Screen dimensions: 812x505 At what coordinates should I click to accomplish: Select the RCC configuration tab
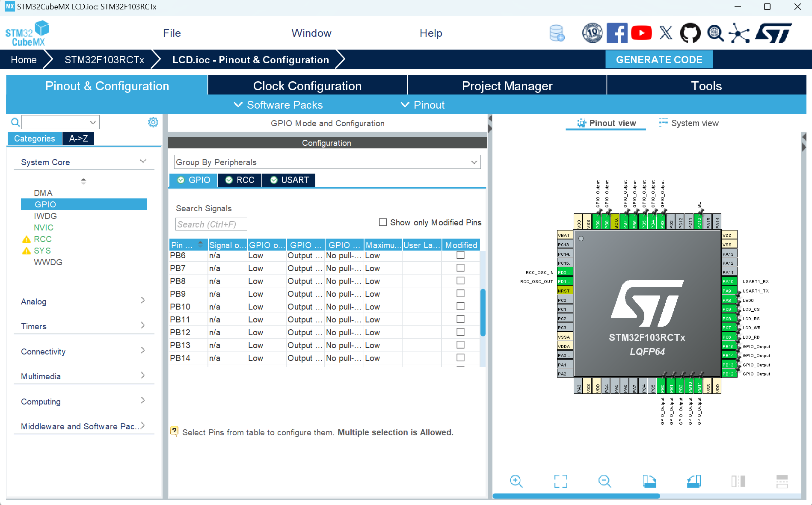click(240, 180)
